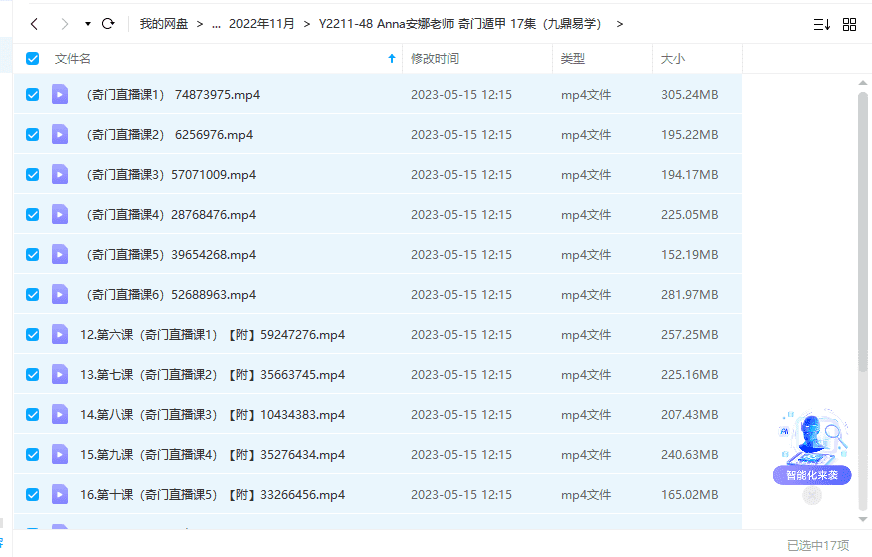Viewport: 872px width, 557px height.
Task: Sort by 修改时间 column header
Action: [x=435, y=59]
